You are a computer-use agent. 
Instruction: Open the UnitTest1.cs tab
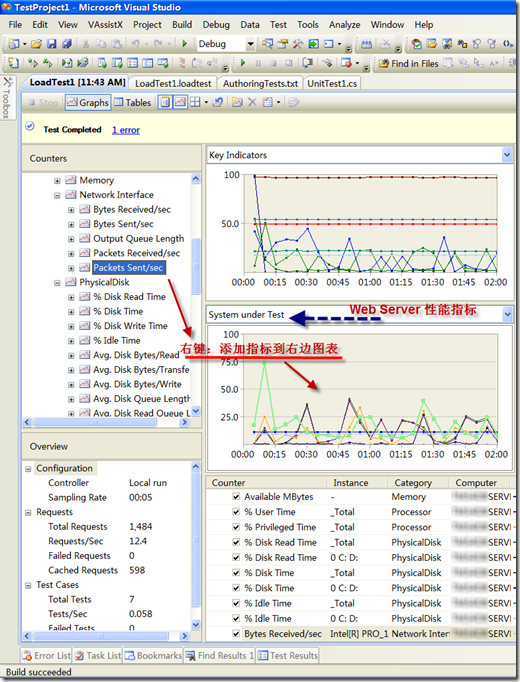(x=332, y=84)
